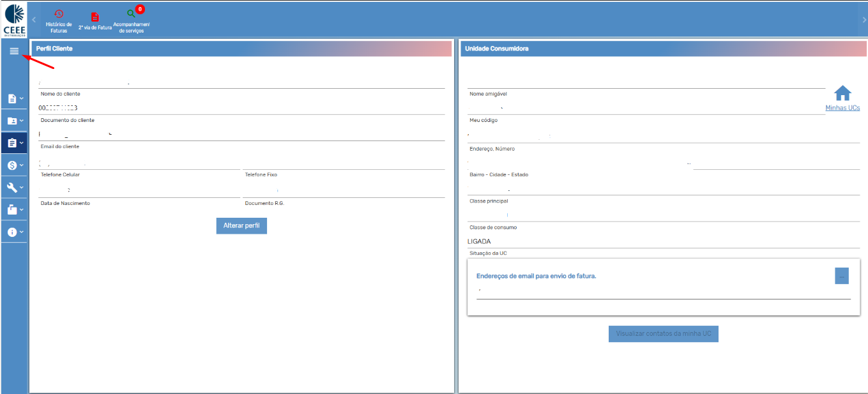Open the Minhas UCs link
The height and width of the screenshot is (394, 868).
[842, 108]
